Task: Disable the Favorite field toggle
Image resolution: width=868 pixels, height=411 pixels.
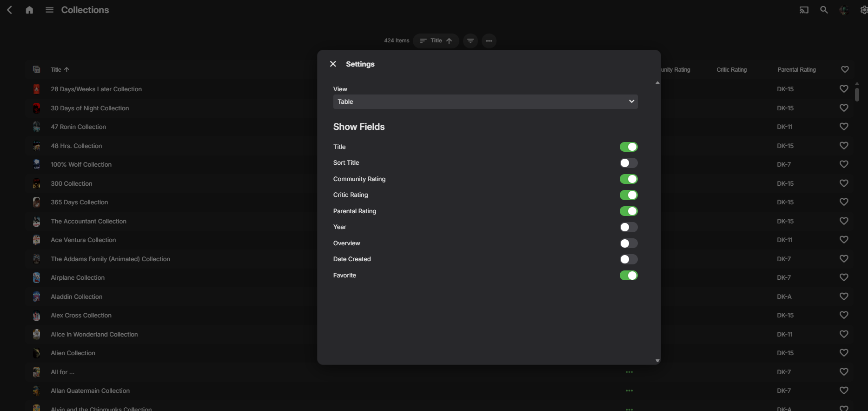Action: 628,276
